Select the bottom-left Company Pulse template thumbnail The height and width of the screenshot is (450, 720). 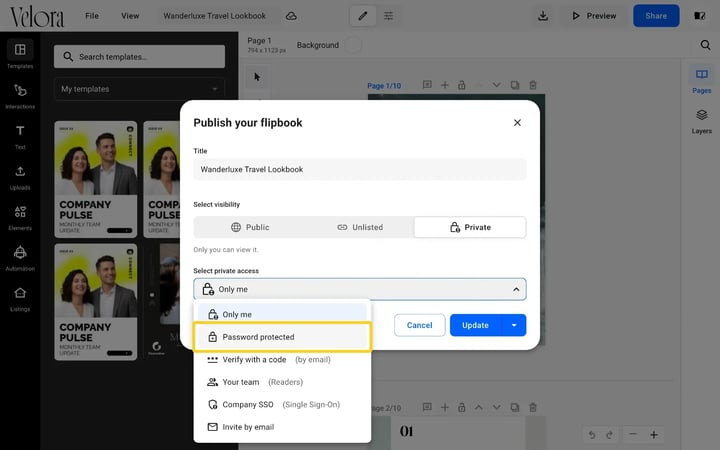pos(96,302)
